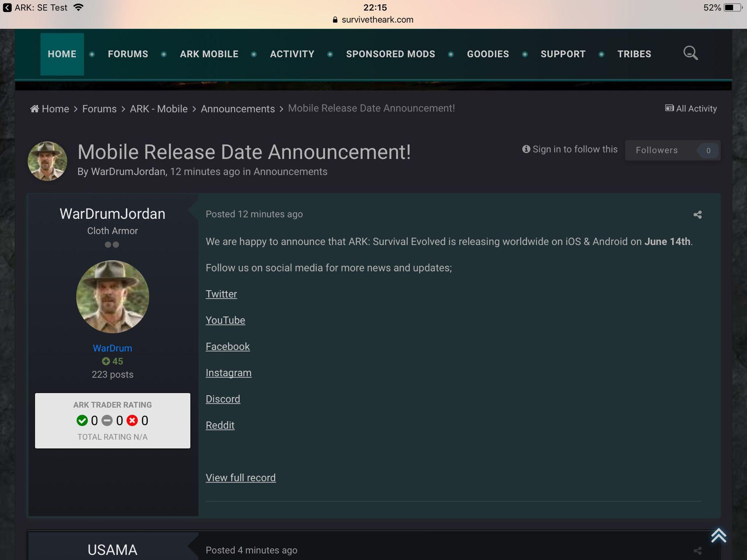Click the Followers count button
The height and width of the screenshot is (560, 747).
click(x=673, y=150)
